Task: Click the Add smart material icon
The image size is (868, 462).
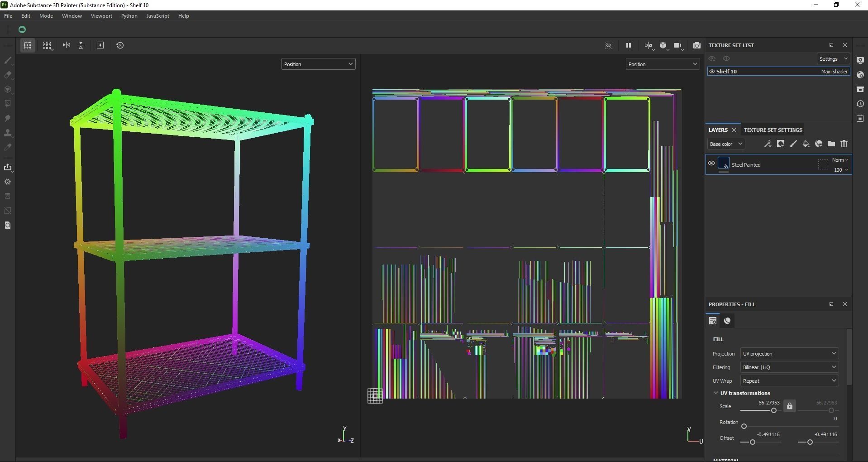Action: pos(819,144)
